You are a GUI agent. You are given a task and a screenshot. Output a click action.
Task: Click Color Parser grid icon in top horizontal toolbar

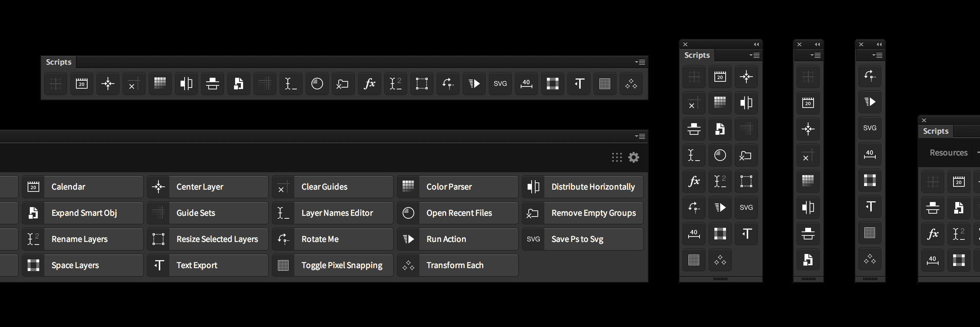[x=160, y=84]
